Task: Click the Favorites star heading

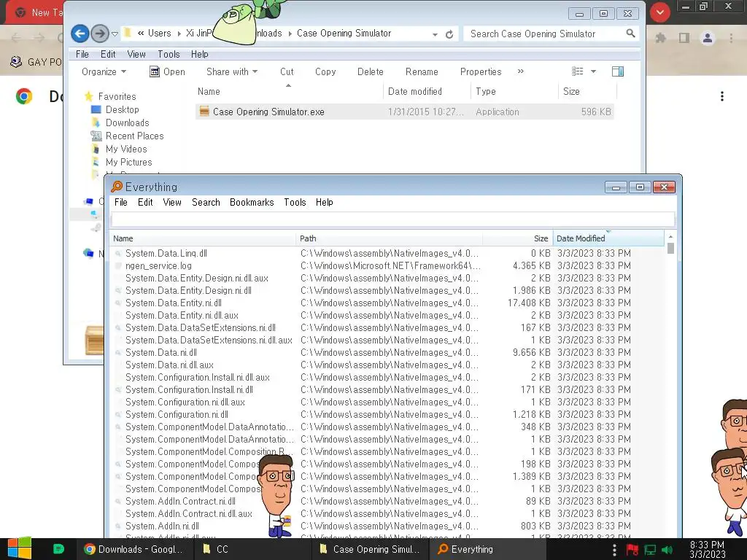Action: 111,96
